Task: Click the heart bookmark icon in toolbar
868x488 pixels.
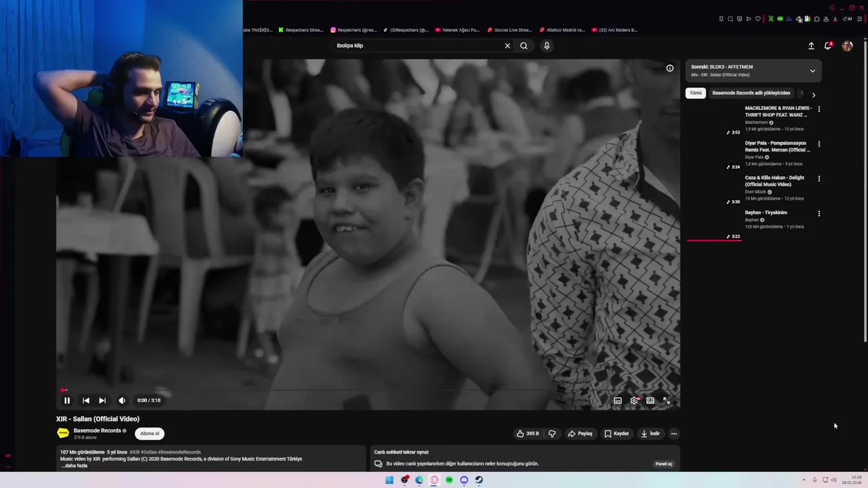Action: click(758, 19)
